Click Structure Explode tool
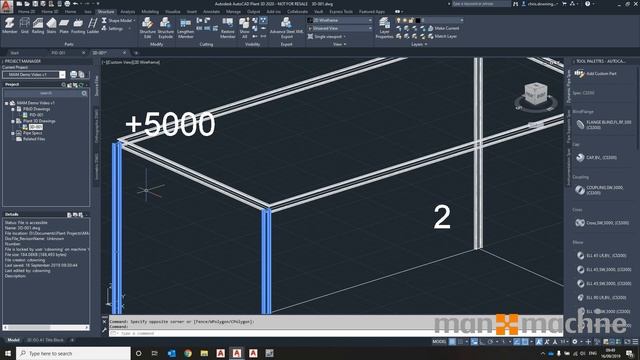 pos(165,28)
